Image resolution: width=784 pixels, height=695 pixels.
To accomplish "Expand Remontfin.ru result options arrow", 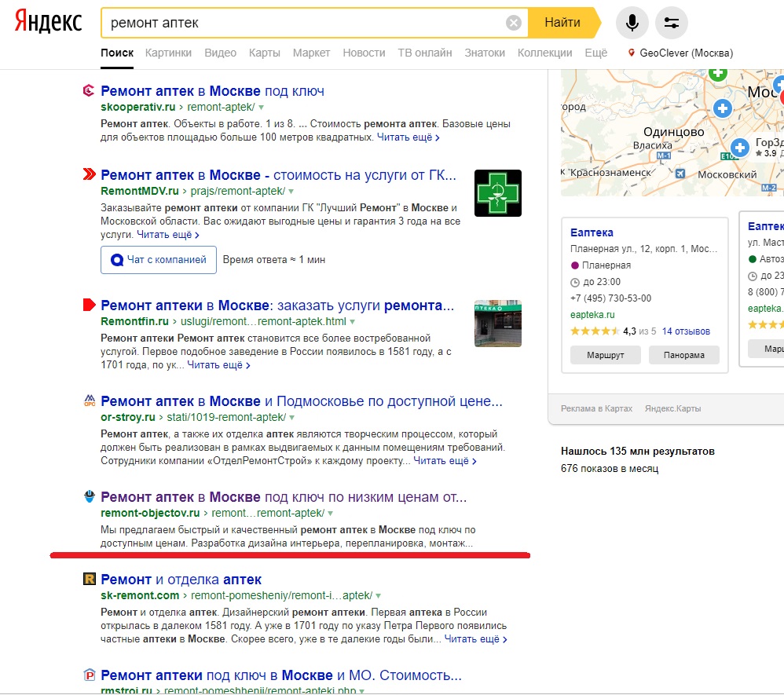I will pos(353,322).
